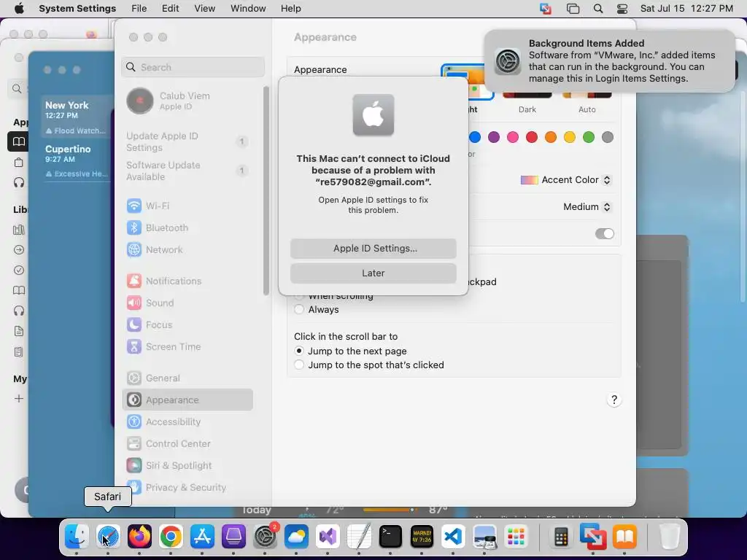Choose the Network globe icon
This screenshot has width=747, height=560.
point(134,249)
